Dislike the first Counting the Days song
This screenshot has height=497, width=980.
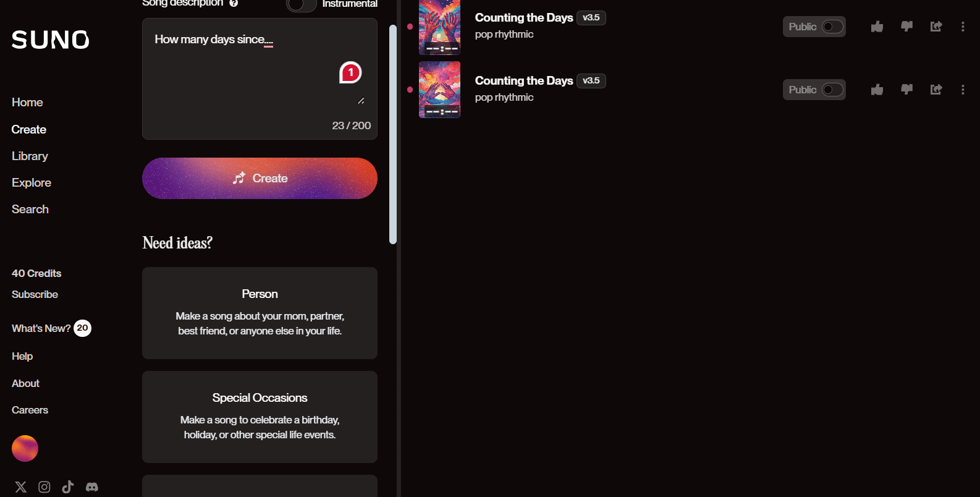point(906,27)
